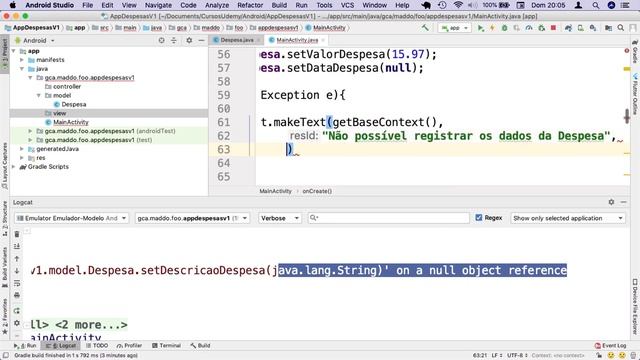
Task: Expand the manifests folder
Action: click(x=22, y=60)
